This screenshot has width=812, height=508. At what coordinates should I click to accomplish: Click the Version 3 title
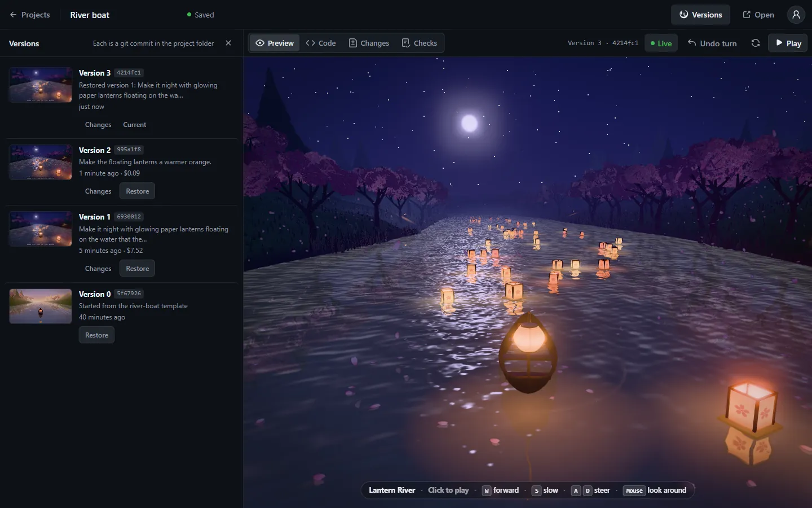pyautogui.click(x=95, y=73)
